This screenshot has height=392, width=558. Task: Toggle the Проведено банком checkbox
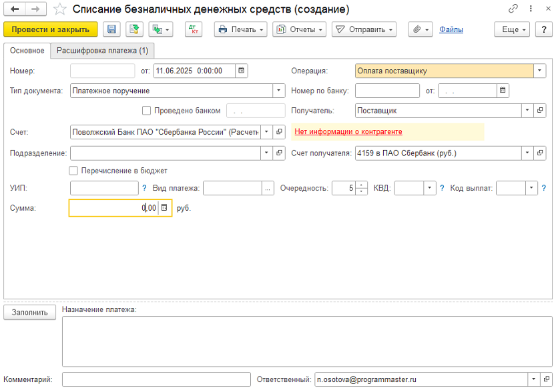coord(147,111)
